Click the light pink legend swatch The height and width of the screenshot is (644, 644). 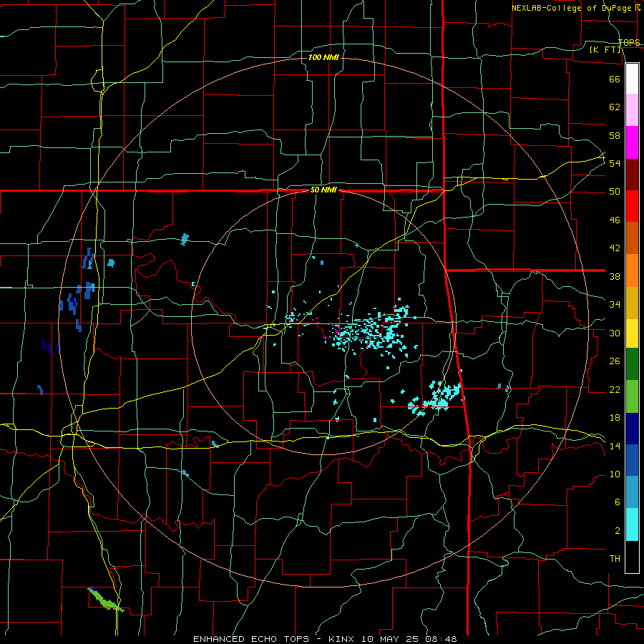(x=632, y=110)
